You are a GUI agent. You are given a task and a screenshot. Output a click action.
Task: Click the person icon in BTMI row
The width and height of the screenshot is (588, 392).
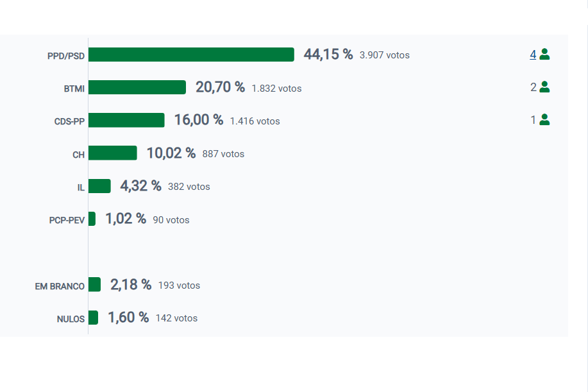point(544,87)
